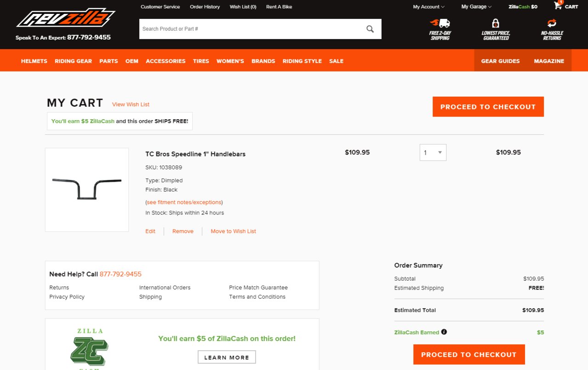Click the Zilla Cash ZC logo

90,351
